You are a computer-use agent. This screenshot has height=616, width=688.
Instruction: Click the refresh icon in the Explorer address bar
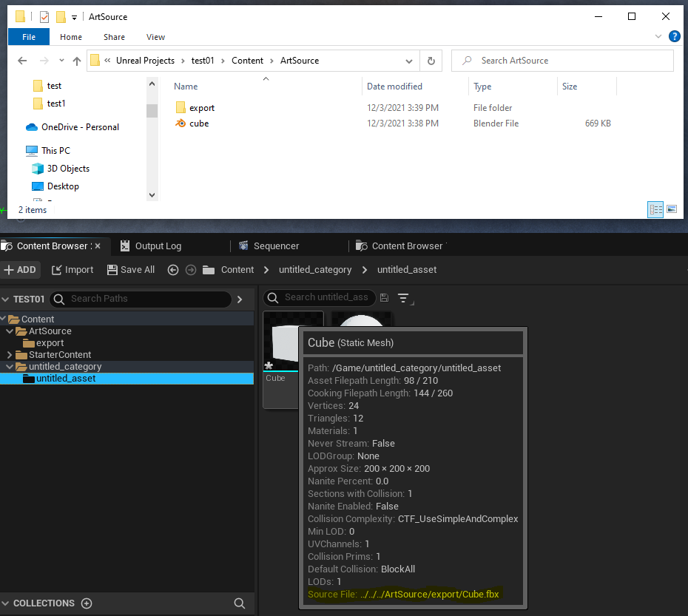click(x=431, y=61)
